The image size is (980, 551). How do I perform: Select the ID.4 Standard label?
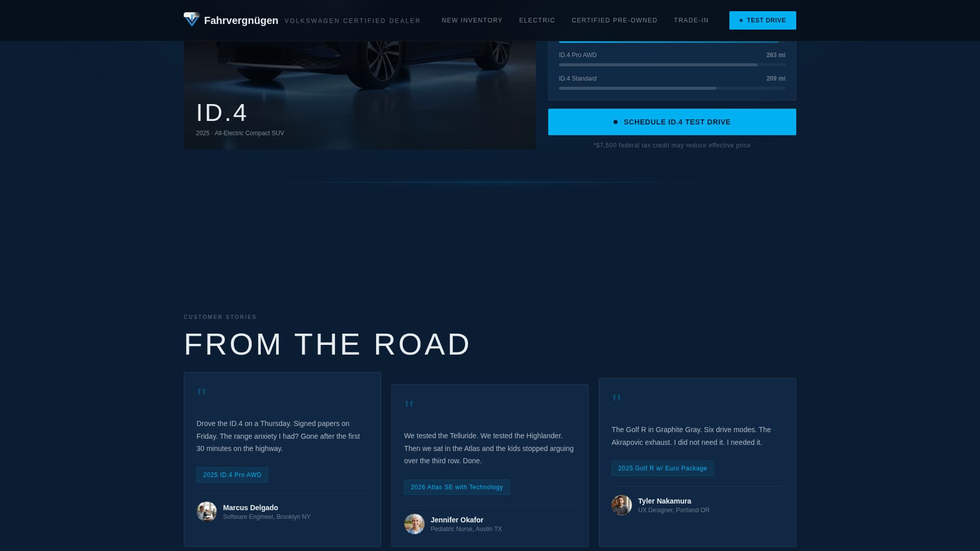click(578, 79)
